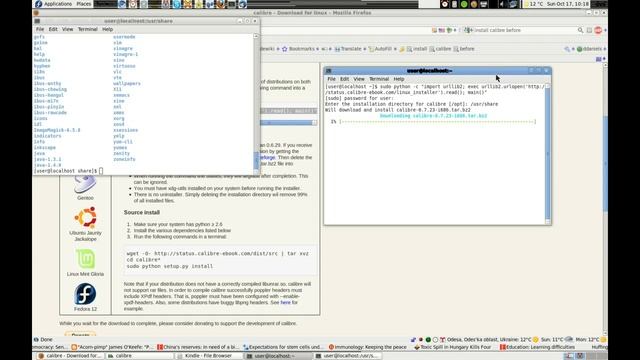This screenshot has width=640, height=360.
Task: Open 'Education: Learning difficulties' news headline
Action: click(x=537, y=347)
